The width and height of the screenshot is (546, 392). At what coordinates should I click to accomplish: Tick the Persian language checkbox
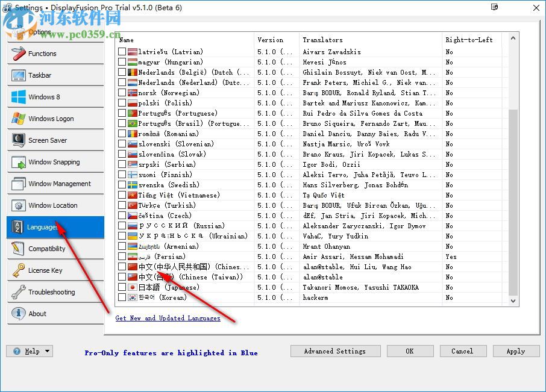[122, 257]
